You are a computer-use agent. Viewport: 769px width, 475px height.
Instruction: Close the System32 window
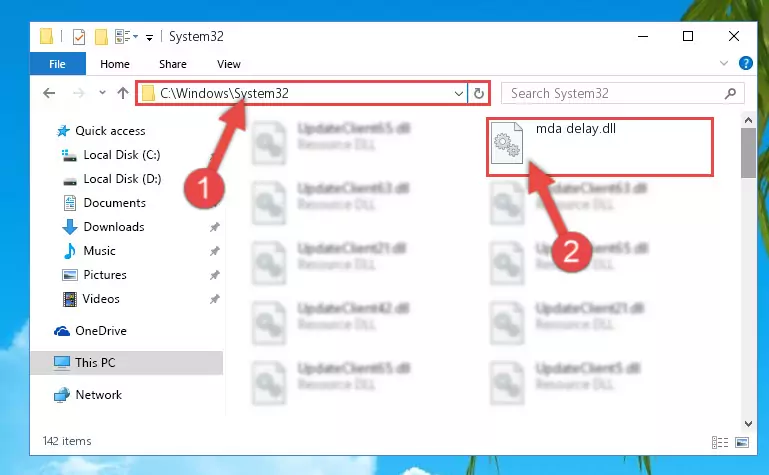[734, 36]
